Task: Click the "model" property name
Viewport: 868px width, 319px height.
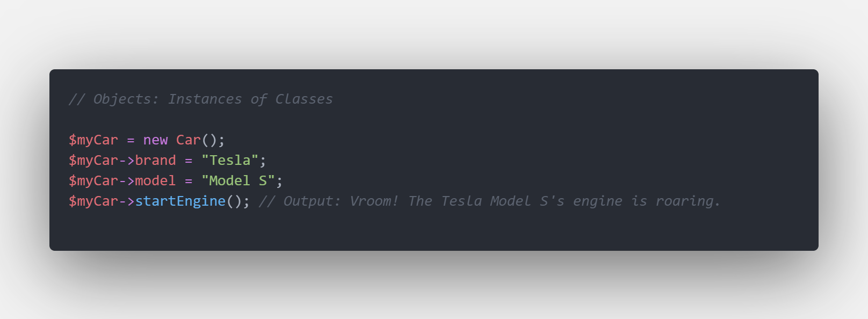Action: [x=155, y=181]
